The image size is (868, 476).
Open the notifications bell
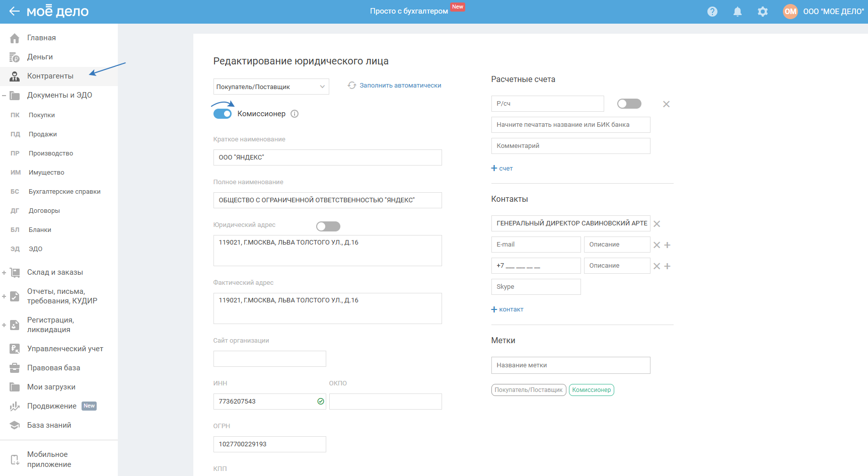point(737,12)
